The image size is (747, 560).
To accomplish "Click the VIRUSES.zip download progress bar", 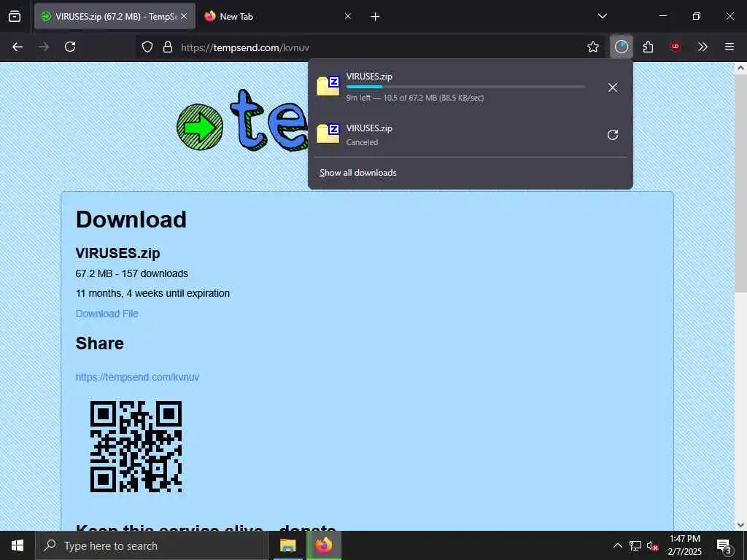I will pyautogui.click(x=465, y=87).
